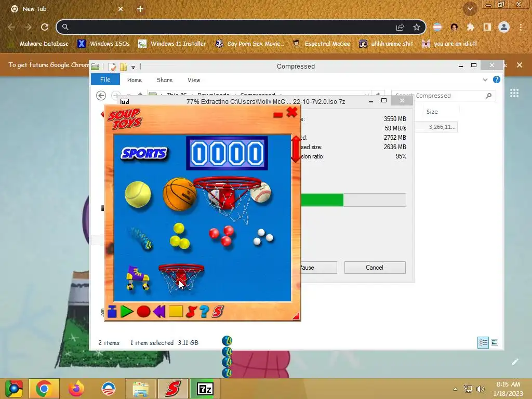Cancel the 7-Zip extraction
The height and width of the screenshot is (399, 532).
[375, 268]
